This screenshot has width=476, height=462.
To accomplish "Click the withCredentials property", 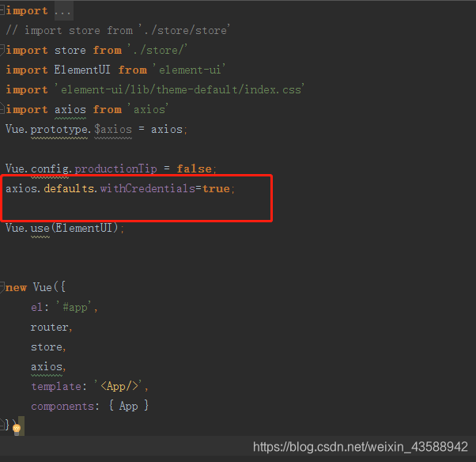I will (x=148, y=188).
